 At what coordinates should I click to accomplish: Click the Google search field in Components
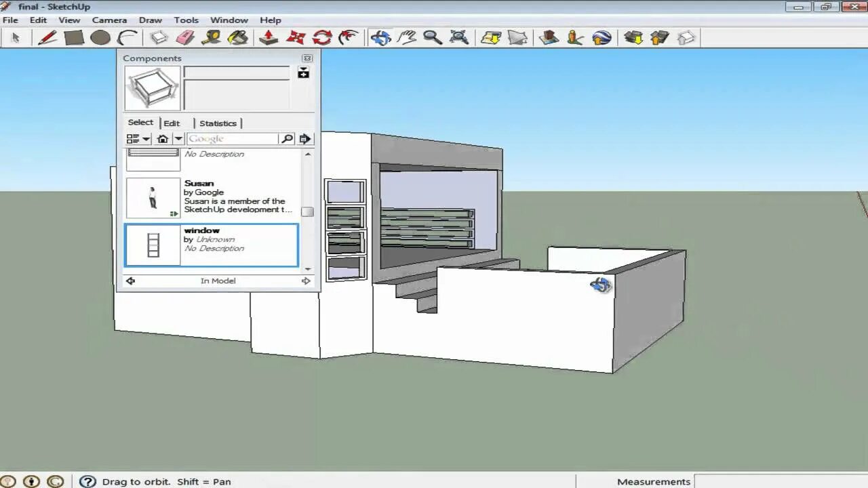[x=233, y=139]
